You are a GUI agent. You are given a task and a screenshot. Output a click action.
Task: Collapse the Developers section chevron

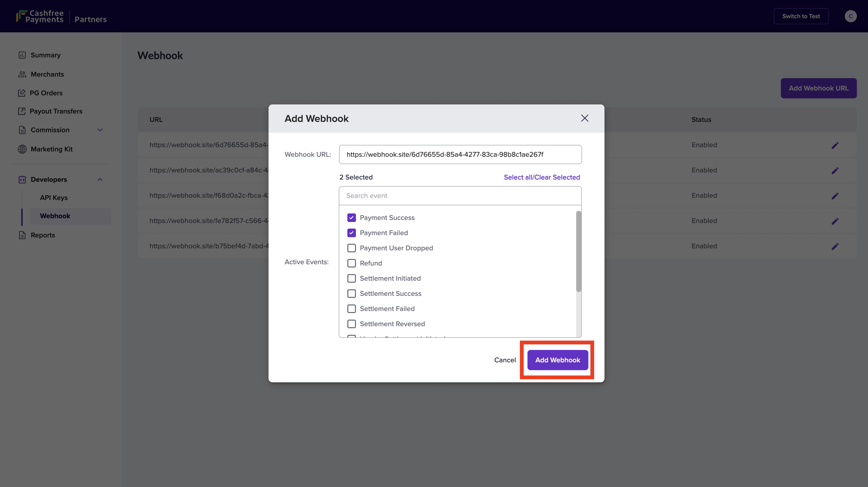pos(100,180)
